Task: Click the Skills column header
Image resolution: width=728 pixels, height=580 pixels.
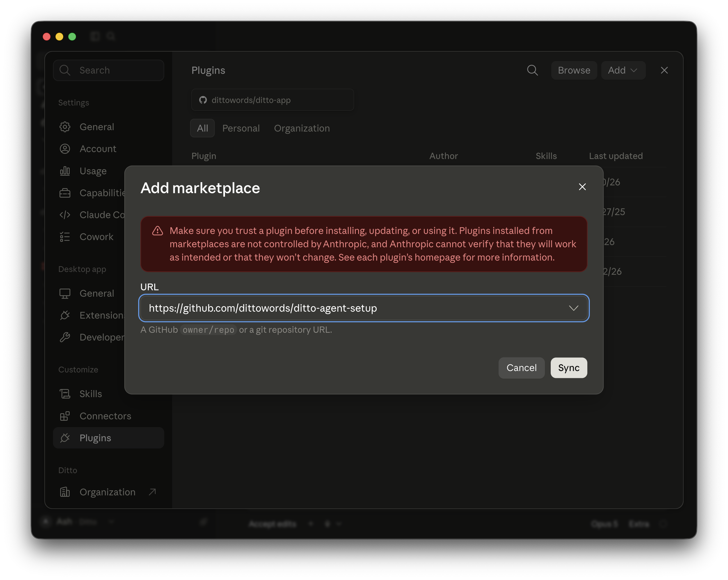Action: [546, 156]
